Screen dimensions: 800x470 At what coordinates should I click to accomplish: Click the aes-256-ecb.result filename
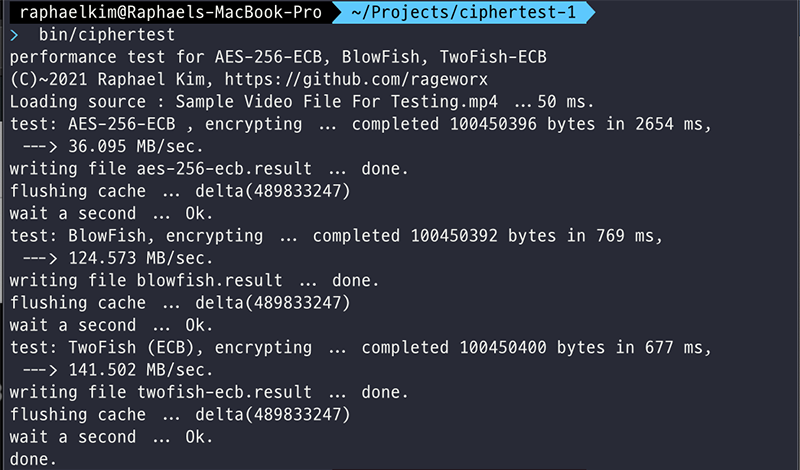pos(224,169)
